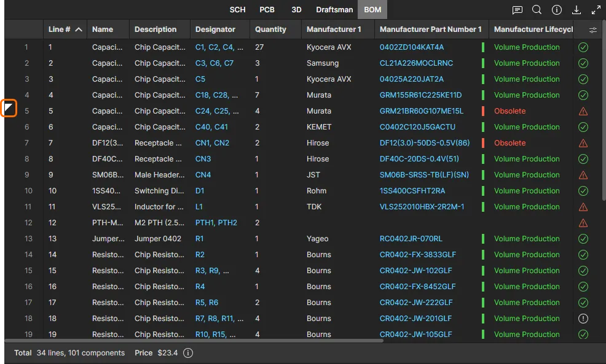Toggle sort arrow on Line # column

(x=79, y=29)
